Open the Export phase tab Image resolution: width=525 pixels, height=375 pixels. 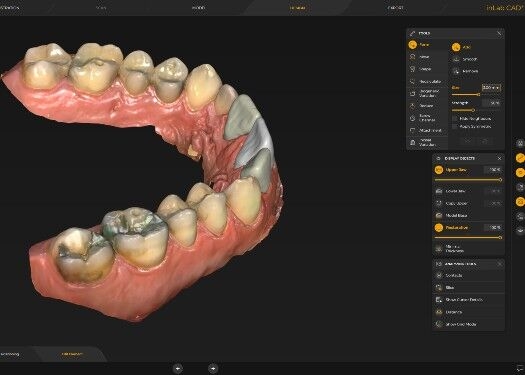coord(395,7)
